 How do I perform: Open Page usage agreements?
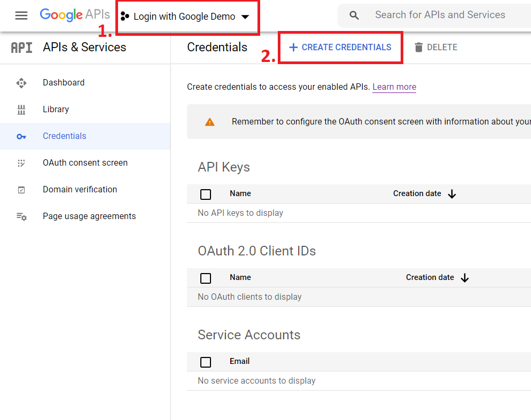89,216
